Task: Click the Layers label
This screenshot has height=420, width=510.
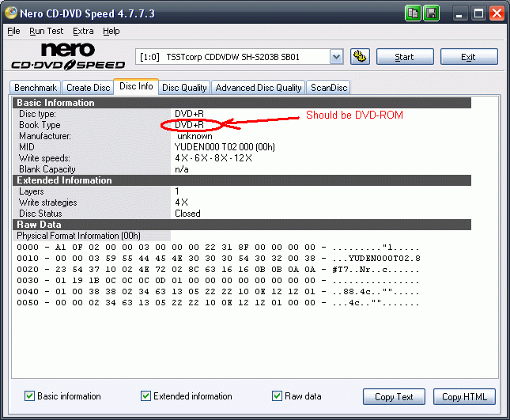Action: point(31,191)
